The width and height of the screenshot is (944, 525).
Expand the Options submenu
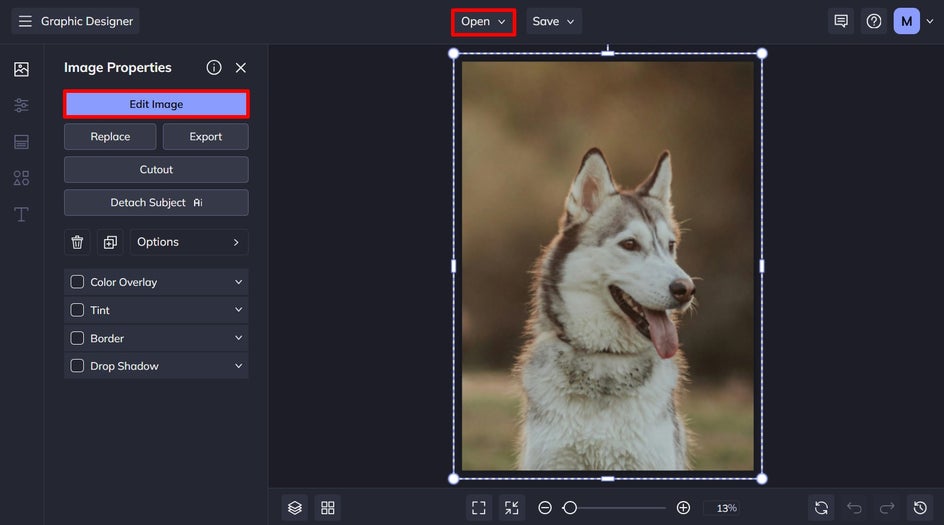click(189, 242)
